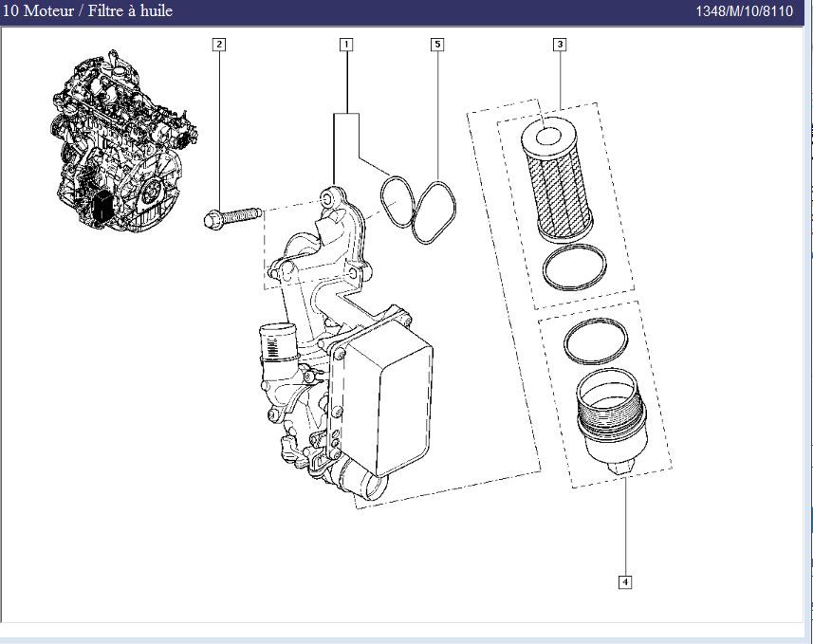Click part callout number 1
The width and height of the screenshot is (813, 644).
[346, 45]
